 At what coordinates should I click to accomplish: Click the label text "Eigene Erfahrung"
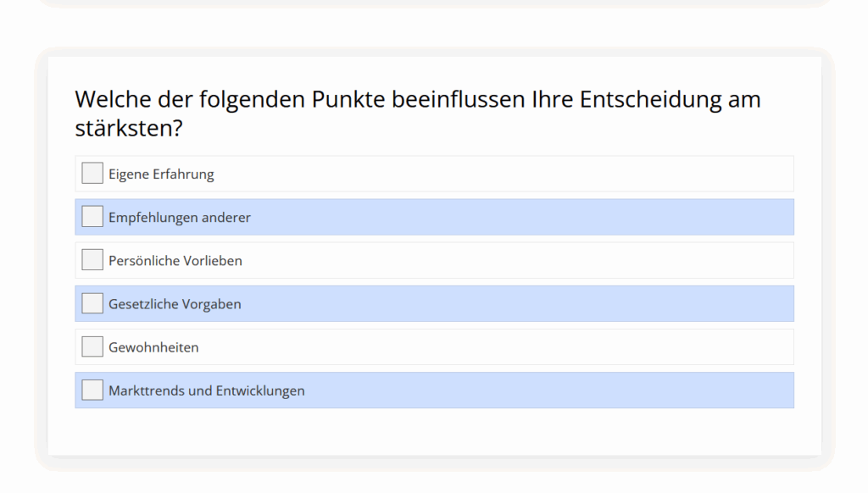click(160, 174)
